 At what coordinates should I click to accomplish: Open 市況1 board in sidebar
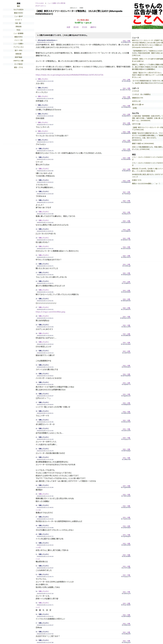tap(18, 30)
